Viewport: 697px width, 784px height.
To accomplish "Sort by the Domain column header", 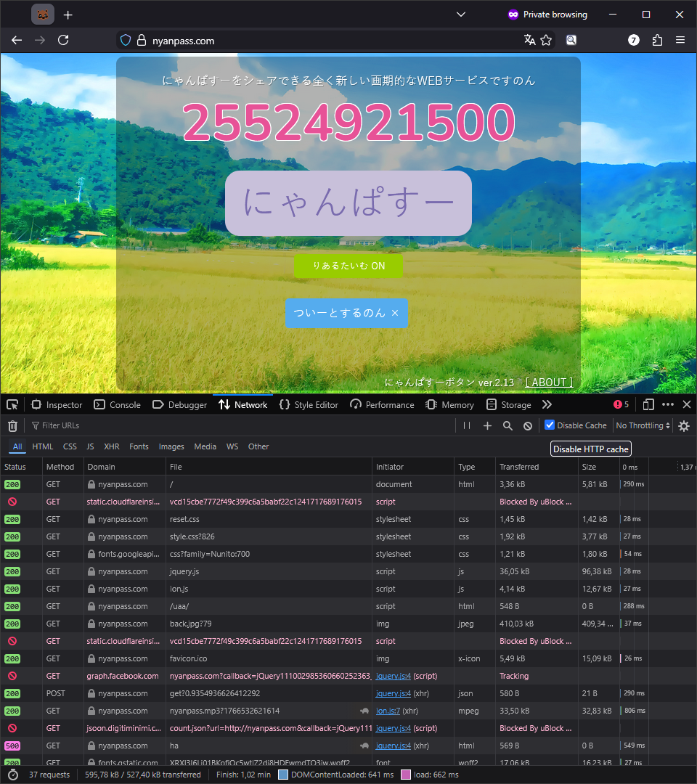I will tap(124, 467).
